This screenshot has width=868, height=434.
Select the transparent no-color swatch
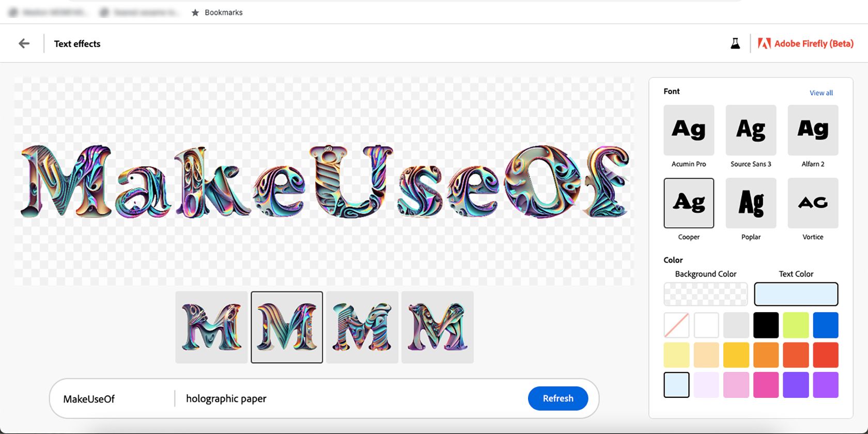[x=676, y=325]
